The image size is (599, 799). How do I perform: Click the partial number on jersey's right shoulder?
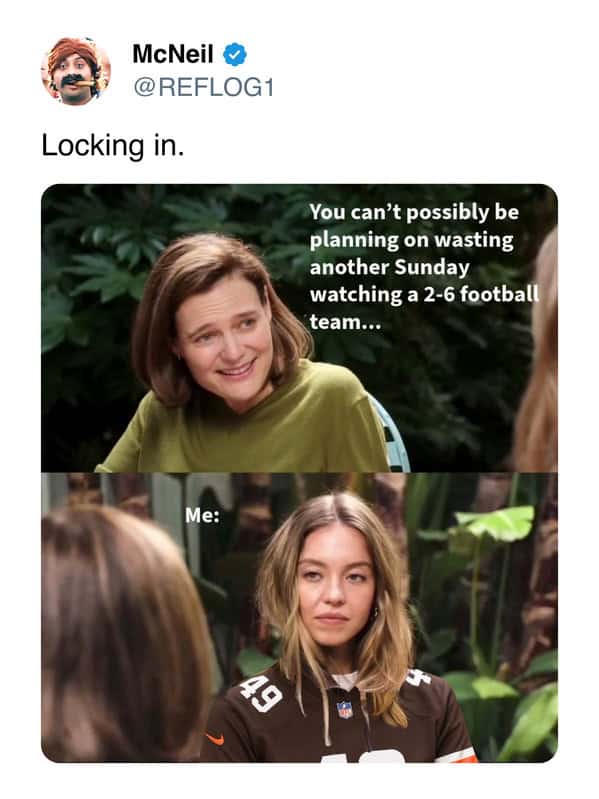click(418, 677)
